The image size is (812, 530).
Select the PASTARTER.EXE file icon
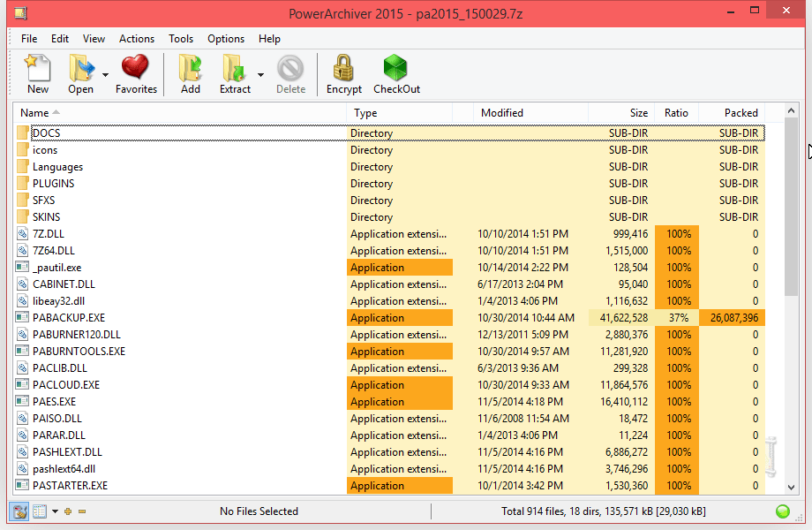tap(22, 486)
